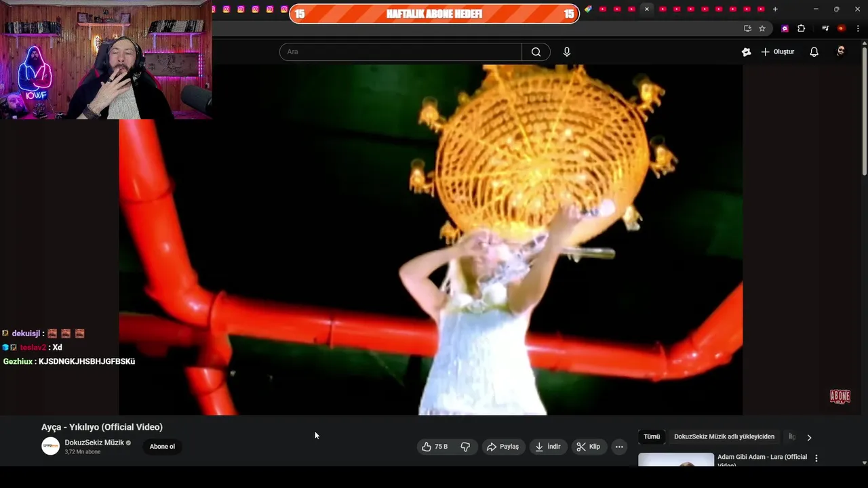Close the active browser tab
The image size is (868, 488).
click(x=647, y=9)
